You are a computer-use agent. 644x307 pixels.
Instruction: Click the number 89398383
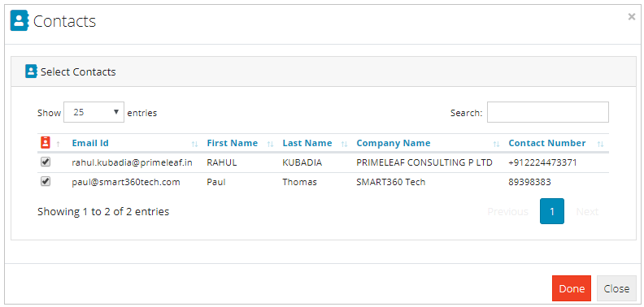(x=529, y=182)
